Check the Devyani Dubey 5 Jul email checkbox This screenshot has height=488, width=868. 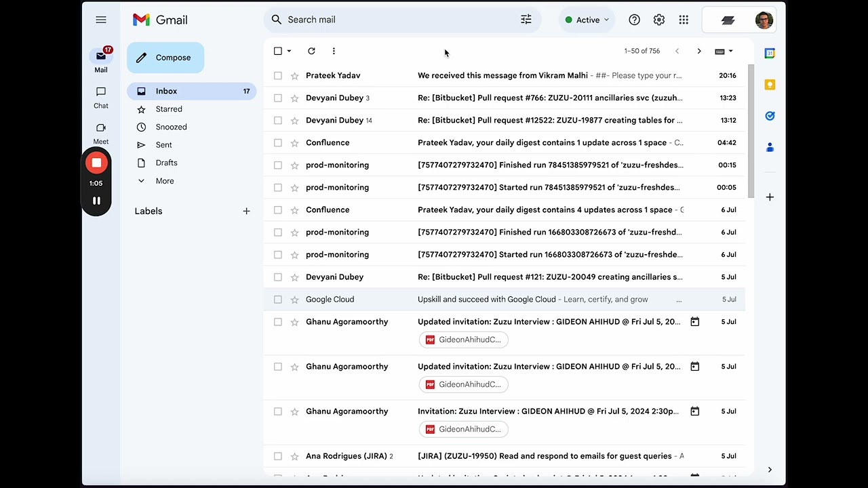(x=278, y=277)
